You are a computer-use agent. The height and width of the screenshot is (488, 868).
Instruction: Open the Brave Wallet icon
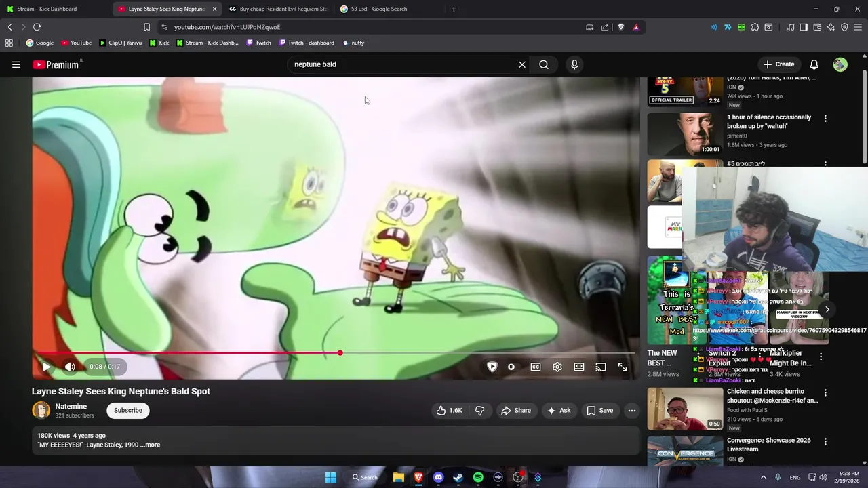(x=817, y=27)
